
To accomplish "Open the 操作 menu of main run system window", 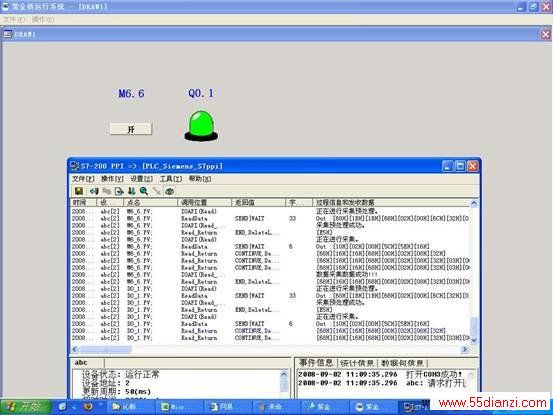I will pyautogui.click(x=43, y=19).
